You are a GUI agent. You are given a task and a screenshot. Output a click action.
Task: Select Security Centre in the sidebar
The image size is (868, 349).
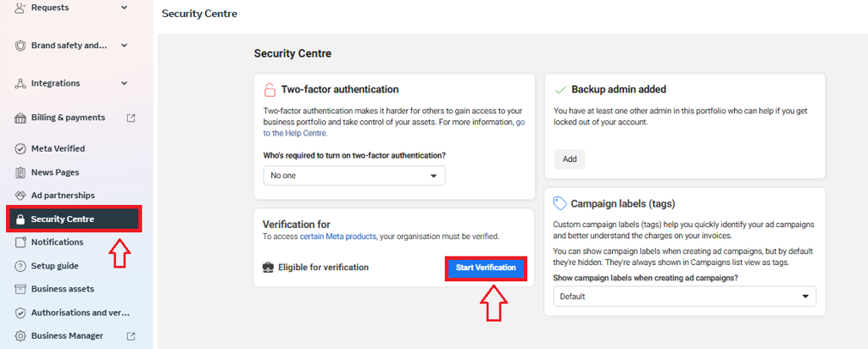(x=75, y=219)
